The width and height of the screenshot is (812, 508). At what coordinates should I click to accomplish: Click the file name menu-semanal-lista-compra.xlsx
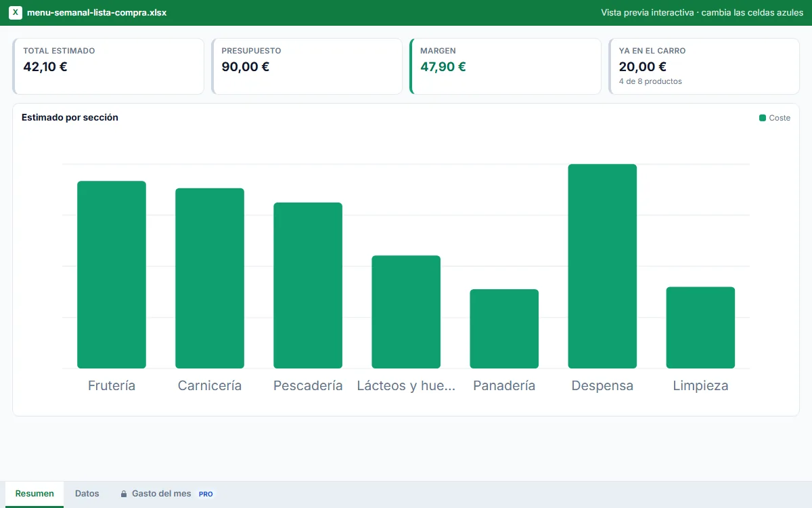point(97,13)
